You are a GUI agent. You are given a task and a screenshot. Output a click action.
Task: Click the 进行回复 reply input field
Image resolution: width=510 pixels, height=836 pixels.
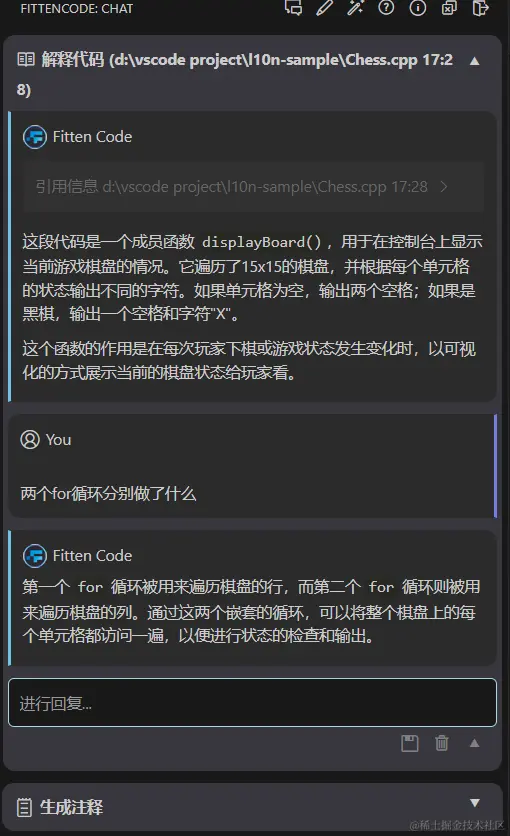[252, 703]
